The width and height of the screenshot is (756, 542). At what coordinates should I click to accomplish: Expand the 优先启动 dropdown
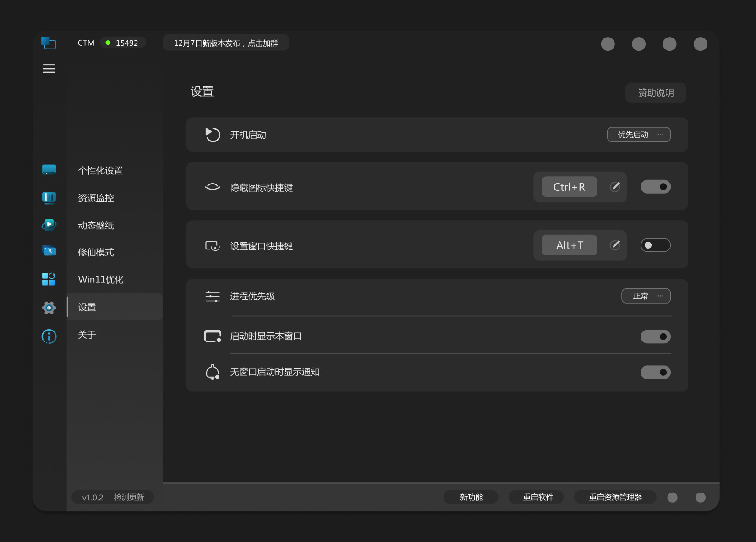coord(639,135)
